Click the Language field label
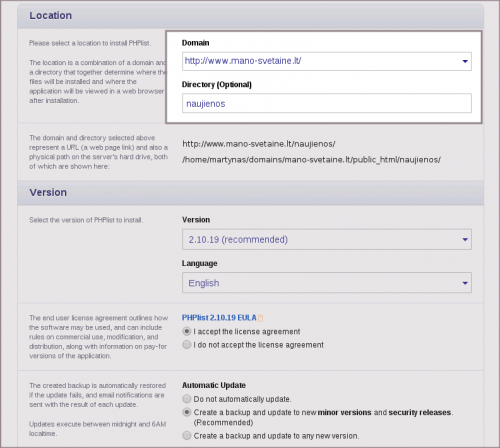Viewport: 500px width, 448px height. (199, 263)
